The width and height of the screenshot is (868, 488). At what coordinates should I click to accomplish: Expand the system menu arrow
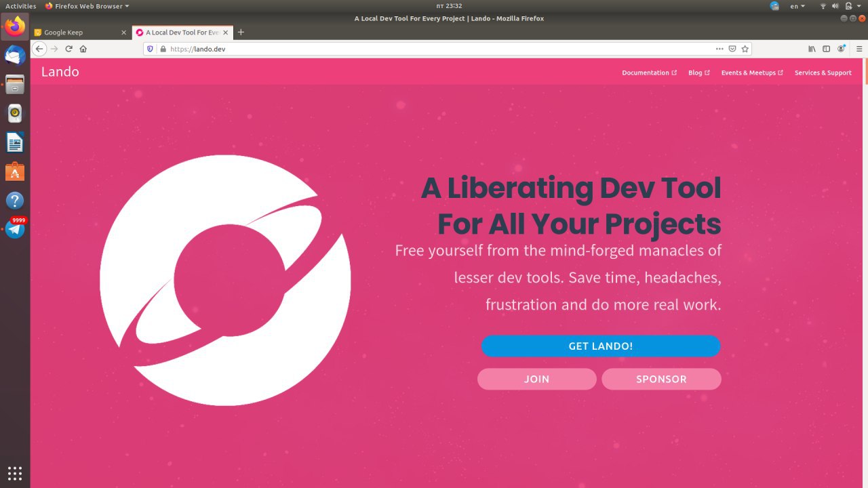pos(859,6)
